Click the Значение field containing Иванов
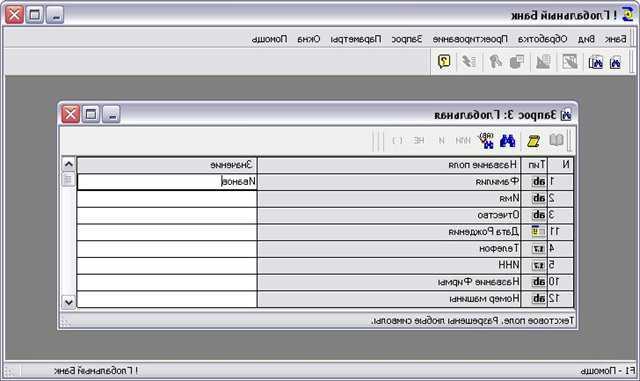Viewport: 640px width, 381px height. [x=167, y=182]
